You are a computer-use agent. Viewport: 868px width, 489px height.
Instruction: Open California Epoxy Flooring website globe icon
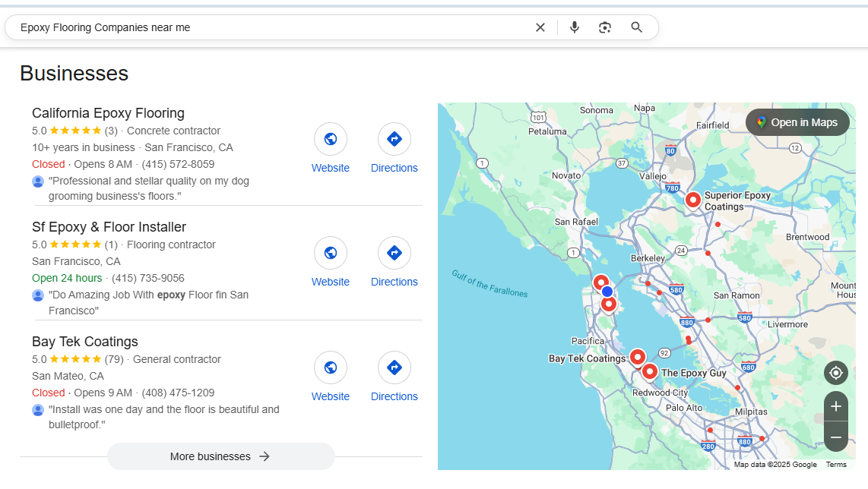click(x=331, y=139)
